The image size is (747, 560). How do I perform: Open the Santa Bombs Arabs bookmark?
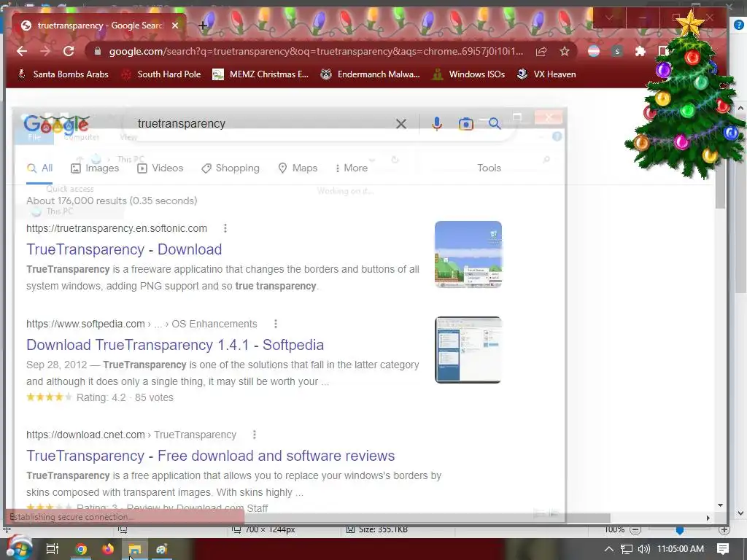[x=63, y=74]
